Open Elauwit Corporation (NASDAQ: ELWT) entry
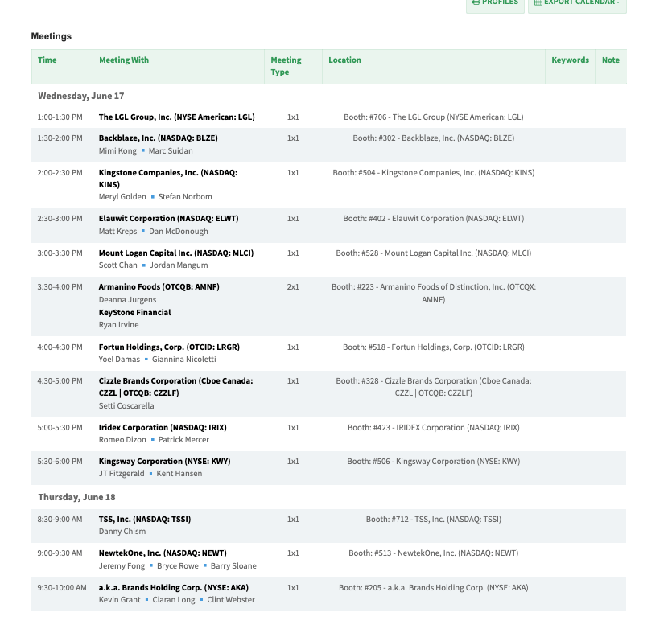Viewport: 672px width, 633px height. click(x=168, y=219)
